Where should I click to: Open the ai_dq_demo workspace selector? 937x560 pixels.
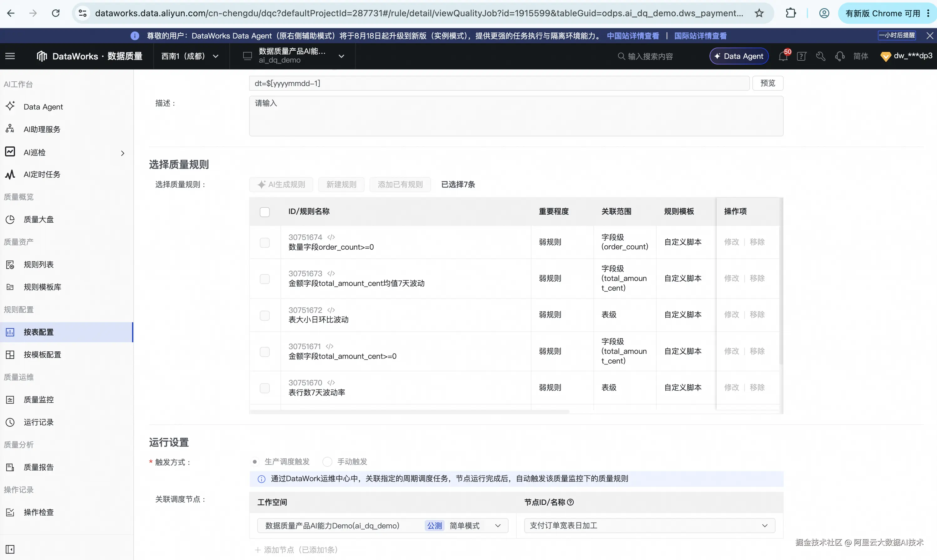[294, 56]
